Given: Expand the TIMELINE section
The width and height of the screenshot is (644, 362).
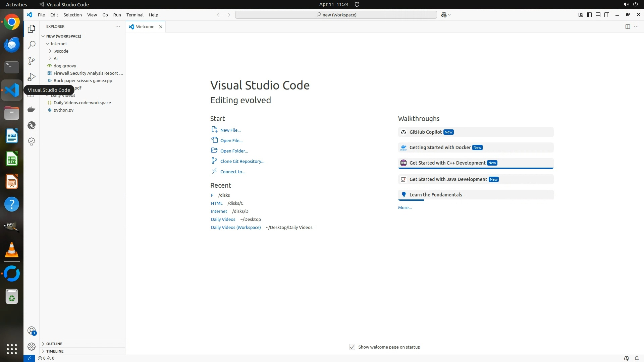Looking at the screenshot, I should 55,351.
